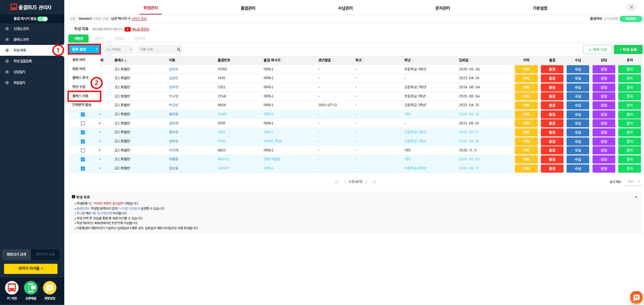Click the PC 버전 bus icon

click(x=12, y=288)
